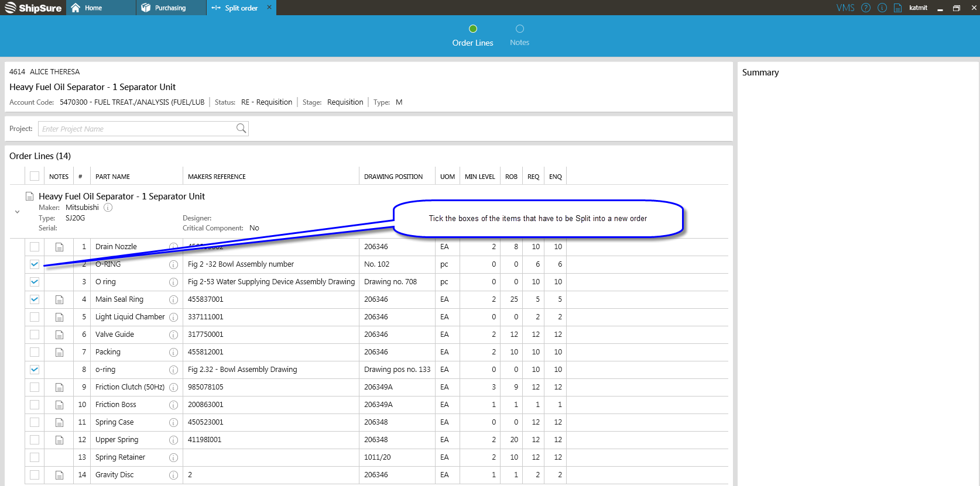Open notes icon for Drain Nozzle row
The image size is (980, 486).
click(x=59, y=247)
